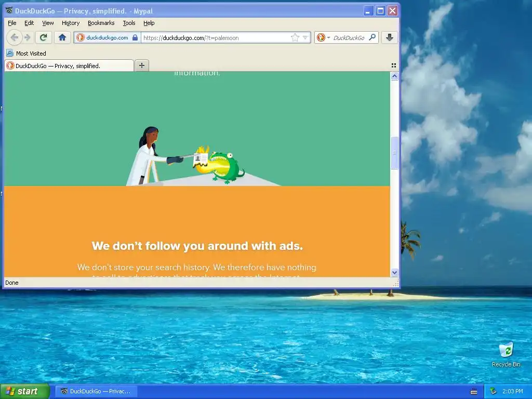Open the Most Visited bookmarks folder
The height and width of the screenshot is (399, 532).
(26, 54)
